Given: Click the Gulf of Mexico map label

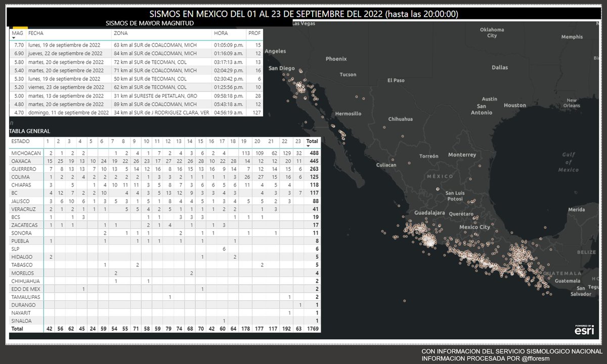Looking at the screenshot, I should coord(568,162).
